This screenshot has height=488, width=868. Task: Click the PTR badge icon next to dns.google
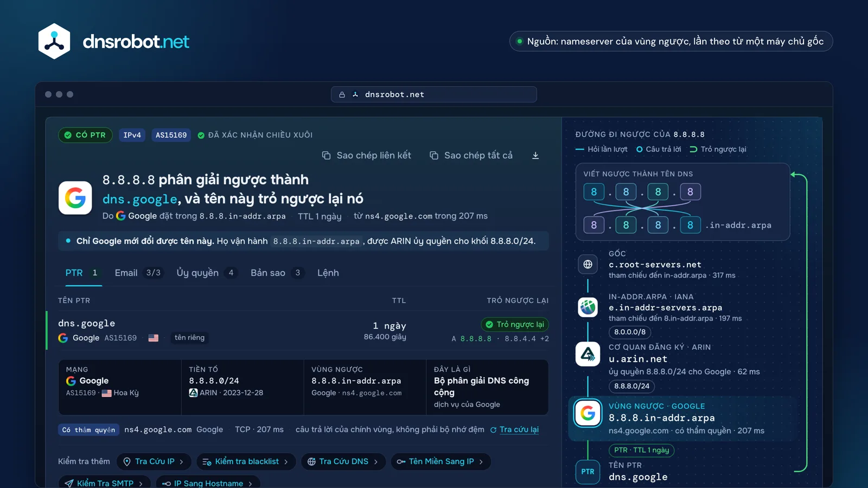pyautogui.click(x=588, y=472)
